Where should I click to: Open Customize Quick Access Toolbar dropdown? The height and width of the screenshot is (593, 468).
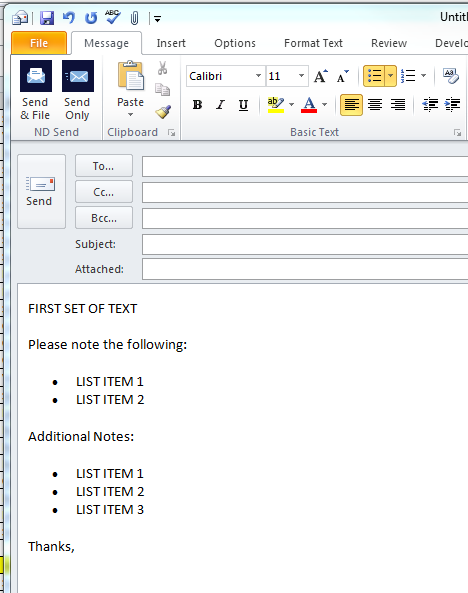pos(157,19)
